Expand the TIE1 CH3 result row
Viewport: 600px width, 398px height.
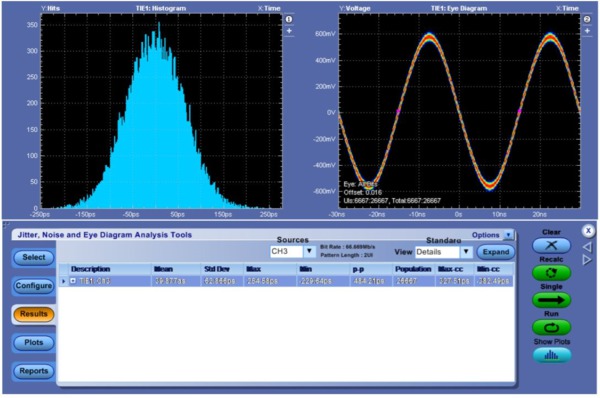(73, 281)
